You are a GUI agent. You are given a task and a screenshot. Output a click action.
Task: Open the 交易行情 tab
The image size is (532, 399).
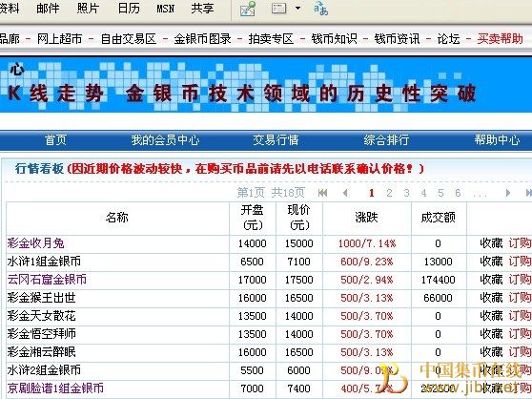click(276, 140)
